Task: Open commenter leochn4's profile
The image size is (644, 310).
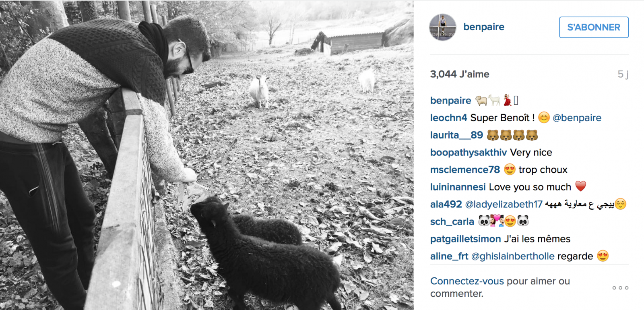Action: [x=449, y=118]
